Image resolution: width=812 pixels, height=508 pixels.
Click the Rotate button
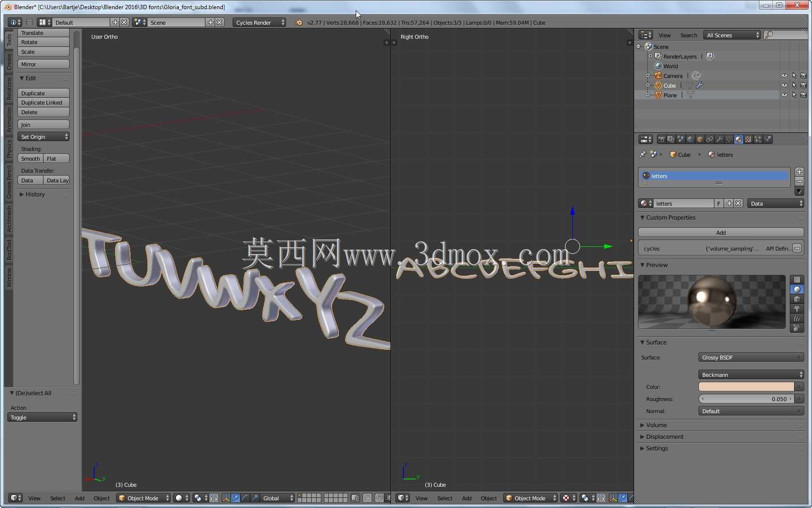pos(43,42)
